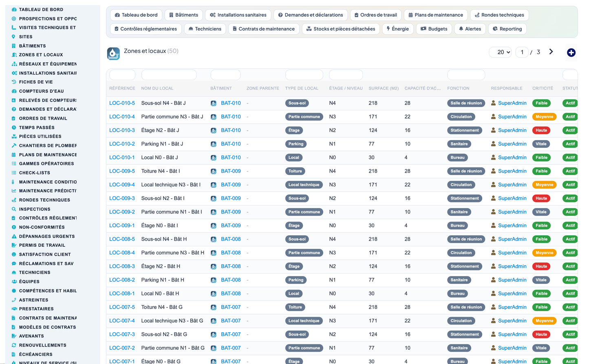
Task: Open BAT-010 link in LOC-010-1 row
Action: tap(231, 158)
